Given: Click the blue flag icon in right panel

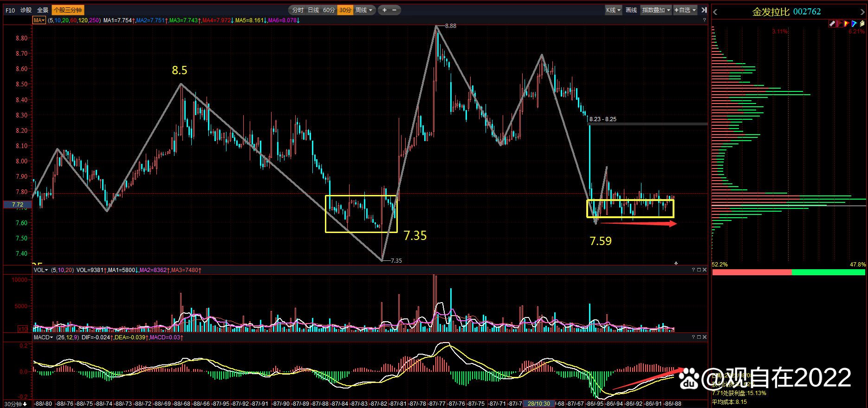Looking at the screenshot, I should [x=854, y=24].
